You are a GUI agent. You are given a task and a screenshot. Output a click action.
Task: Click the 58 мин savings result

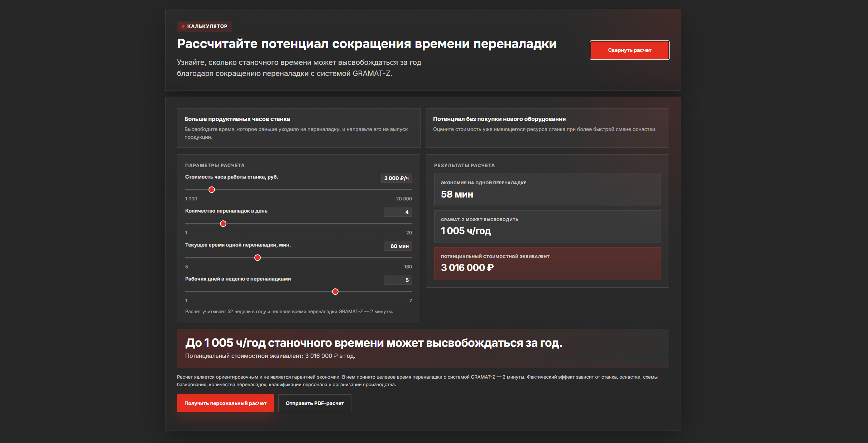[x=457, y=194]
